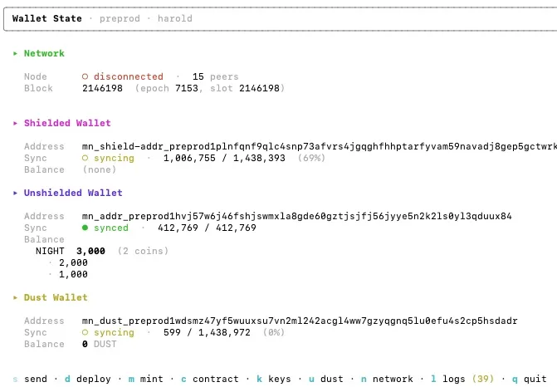This screenshot has height=392, width=557.
Task: Click the Dust Wallet heading
Action: coord(56,297)
